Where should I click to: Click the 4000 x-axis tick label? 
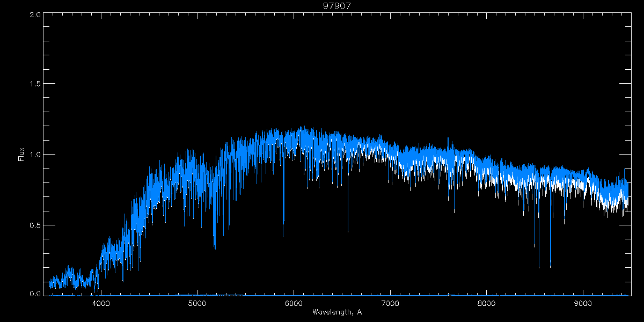pos(101,303)
